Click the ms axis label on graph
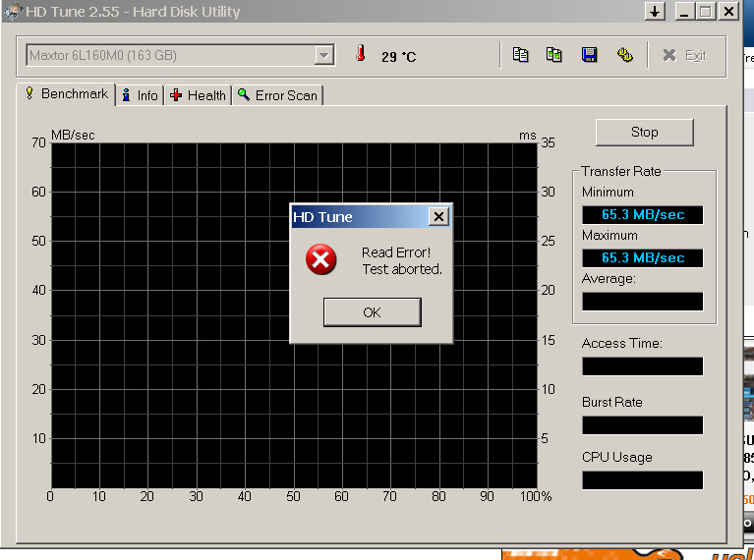 click(528, 136)
